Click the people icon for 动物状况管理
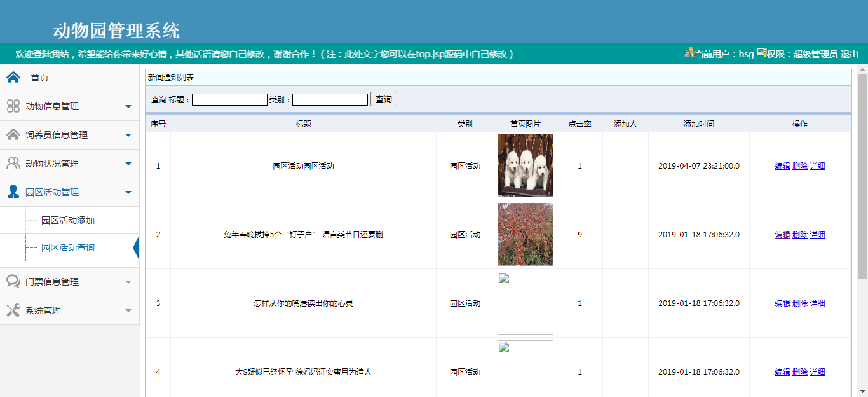This screenshot has height=397, width=868. pos(13,164)
